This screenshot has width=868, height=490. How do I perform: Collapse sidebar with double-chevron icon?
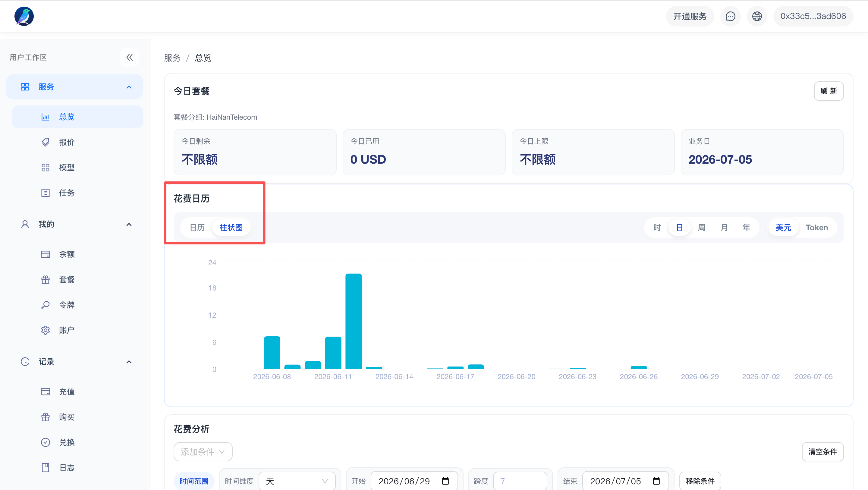coord(129,57)
